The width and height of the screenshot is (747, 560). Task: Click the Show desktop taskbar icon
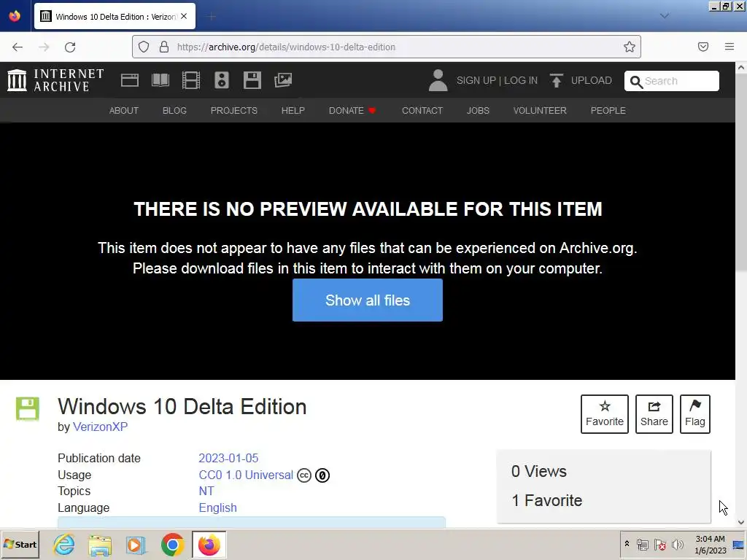coord(738,544)
